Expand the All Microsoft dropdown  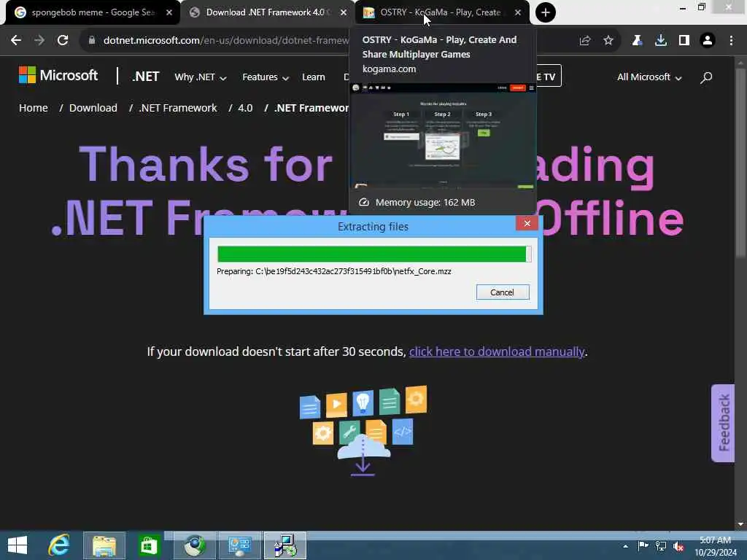pyautogui.click(x=649, y=77)
